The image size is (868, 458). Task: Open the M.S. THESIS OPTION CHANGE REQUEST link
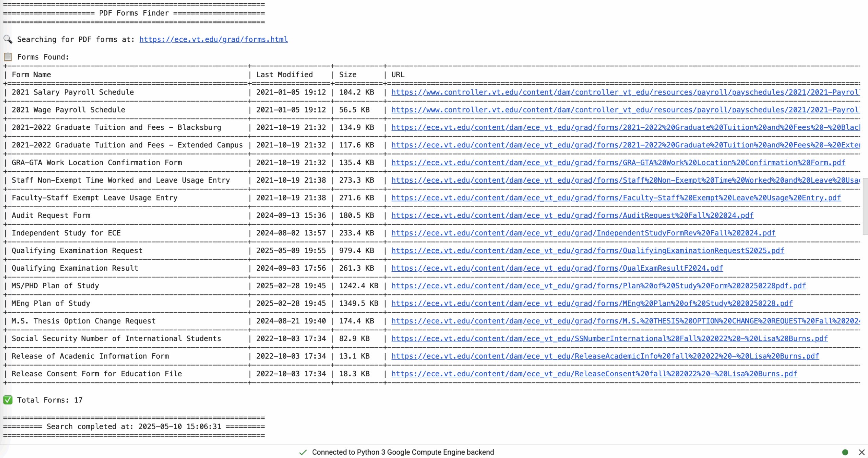(x=626, y=321)
